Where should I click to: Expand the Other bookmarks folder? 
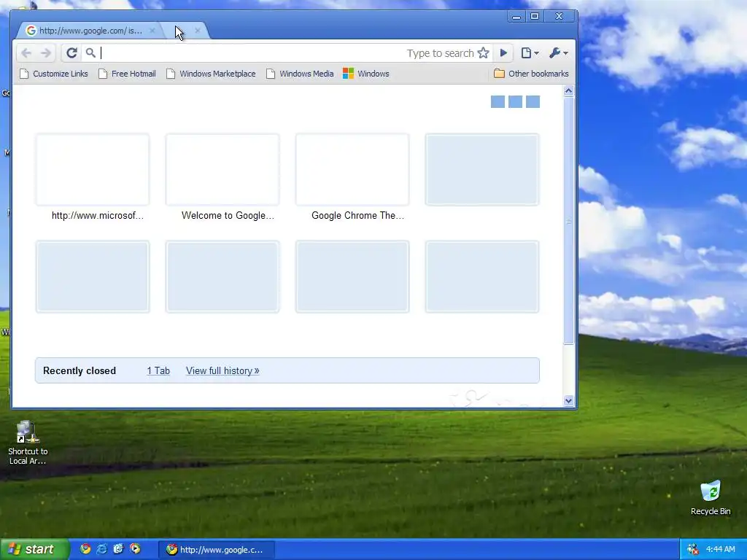531,74
